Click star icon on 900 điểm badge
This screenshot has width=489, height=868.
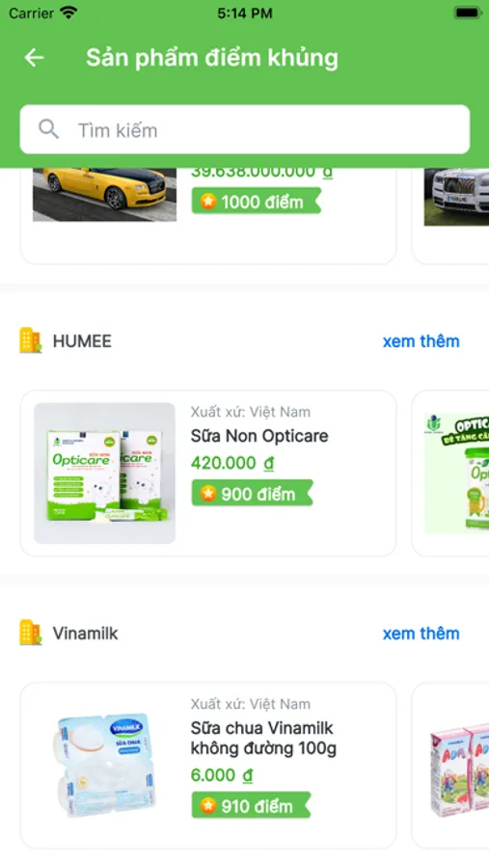click(208, 493)
